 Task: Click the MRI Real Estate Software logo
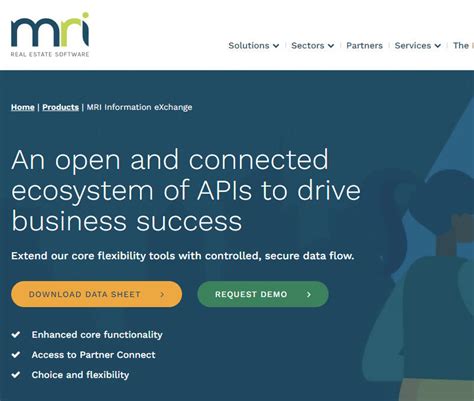[50, 34]
